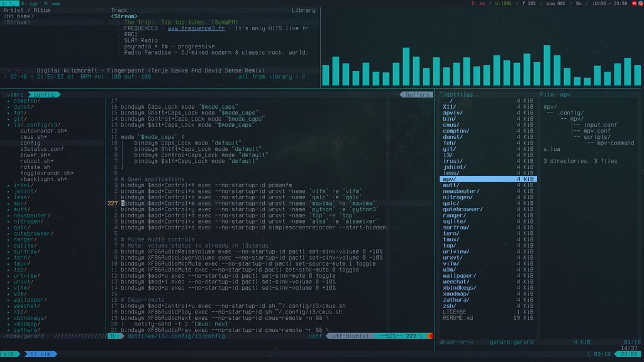644x362 pixels.
Task: Click the utf-8[unix] segment in vim statusline
Action: click(350, 336)
